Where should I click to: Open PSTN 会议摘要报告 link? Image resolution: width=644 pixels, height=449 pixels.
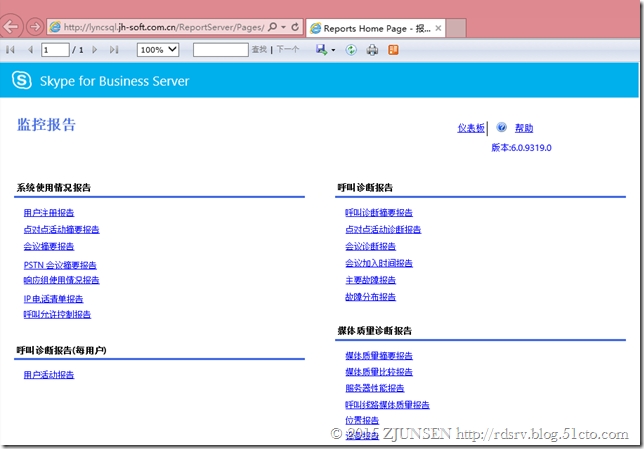point(60,265)
